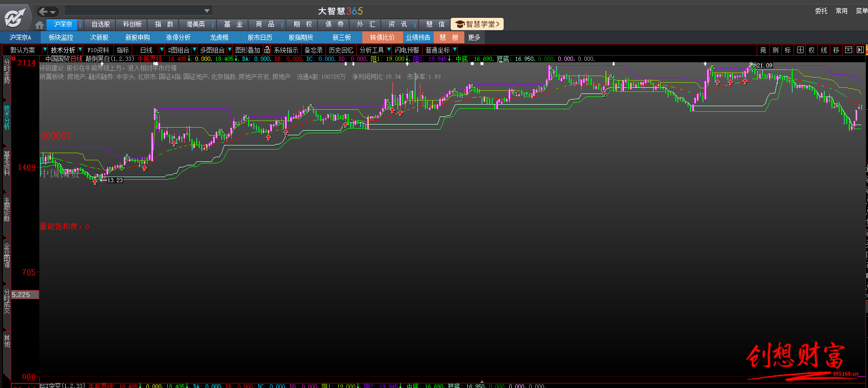Viewport: 868px width, 388px height.
Task: Expand the 默认方案 dropdown arrow
Action: coord(45,50)
